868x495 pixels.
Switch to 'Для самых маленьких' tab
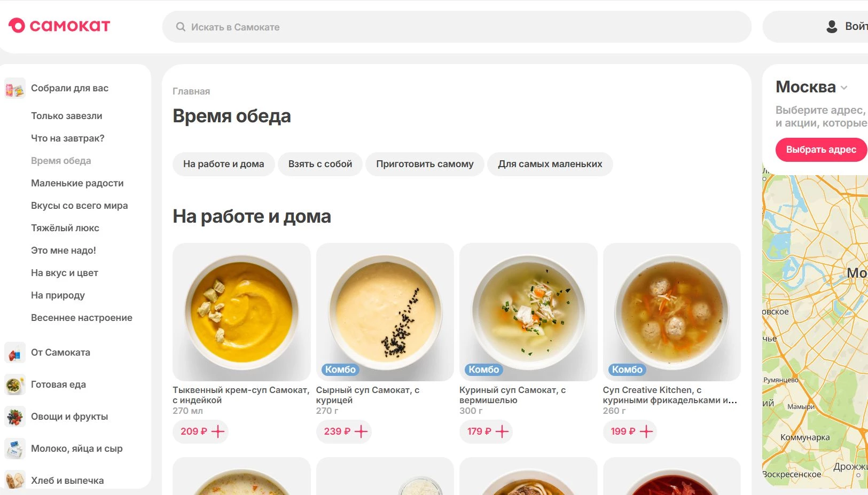tap(550, 164)
